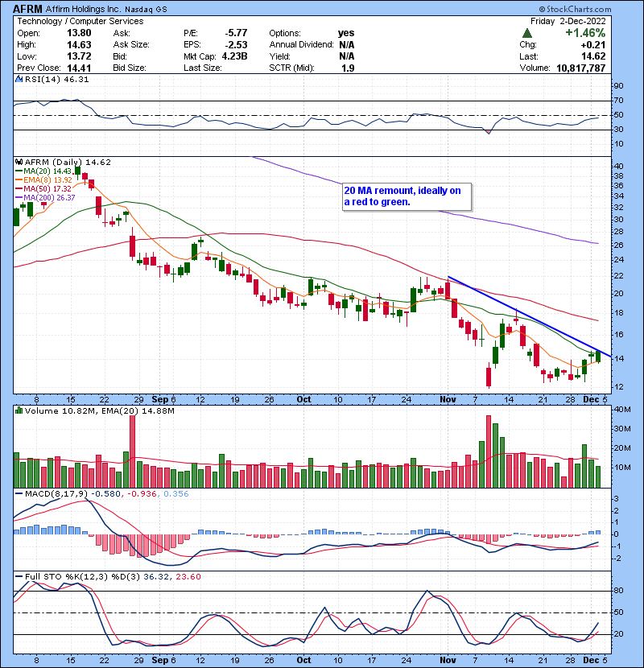This screenshot has width=644, height=668.
Task: Click the orange EMA(8) legend line swatch
Action: (19, 180)
